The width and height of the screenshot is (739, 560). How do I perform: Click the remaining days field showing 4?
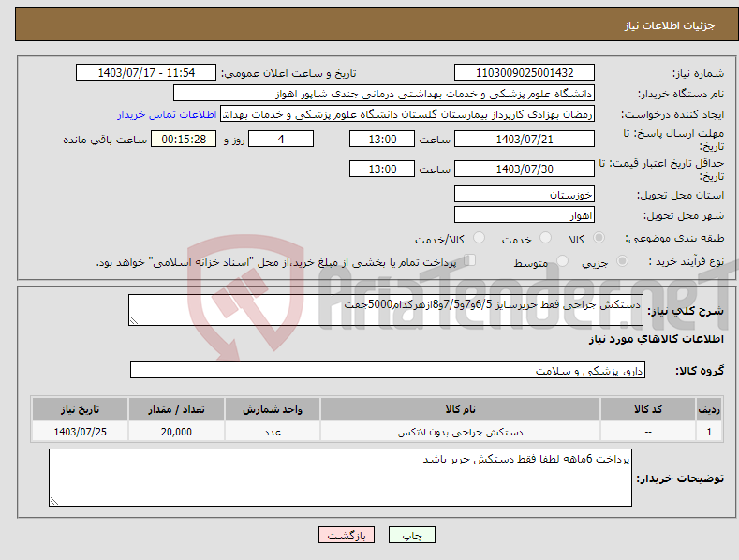point(281,139)
